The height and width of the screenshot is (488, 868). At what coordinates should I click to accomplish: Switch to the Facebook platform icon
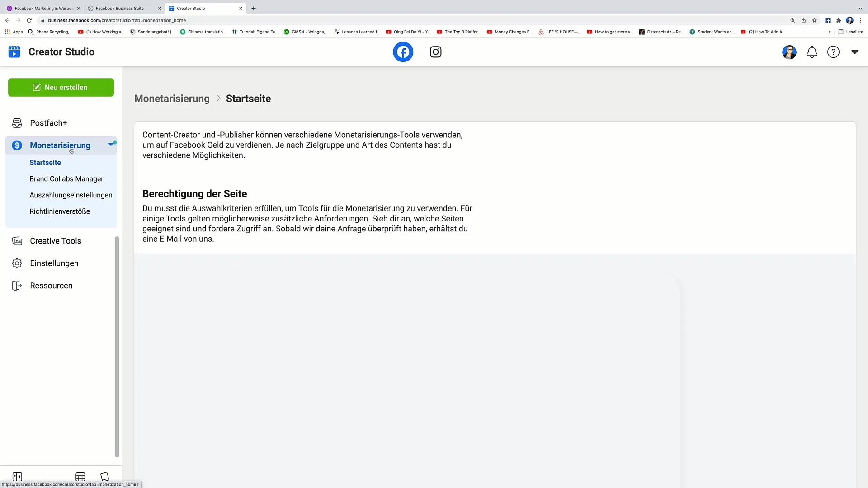pyautogui.click(x=403, y=52)
